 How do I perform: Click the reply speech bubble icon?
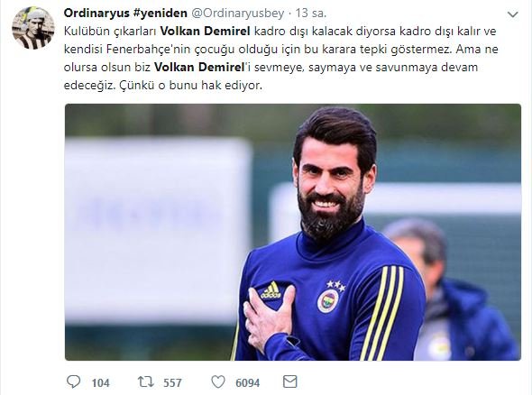coord(73,381)
